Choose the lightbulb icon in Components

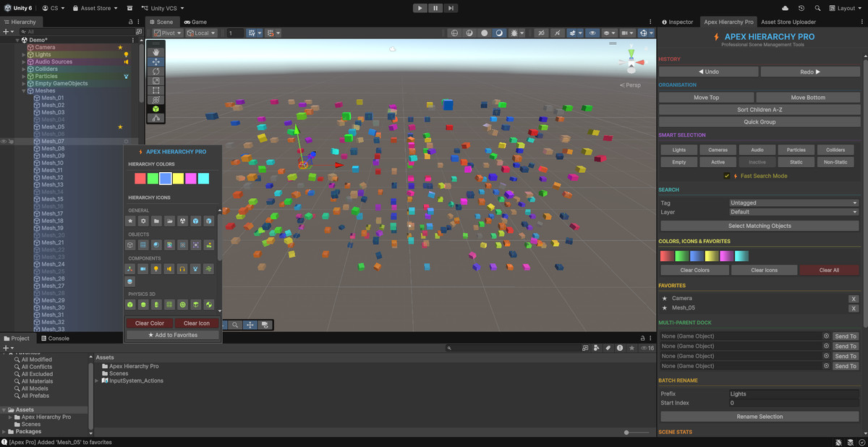point(156,269)
